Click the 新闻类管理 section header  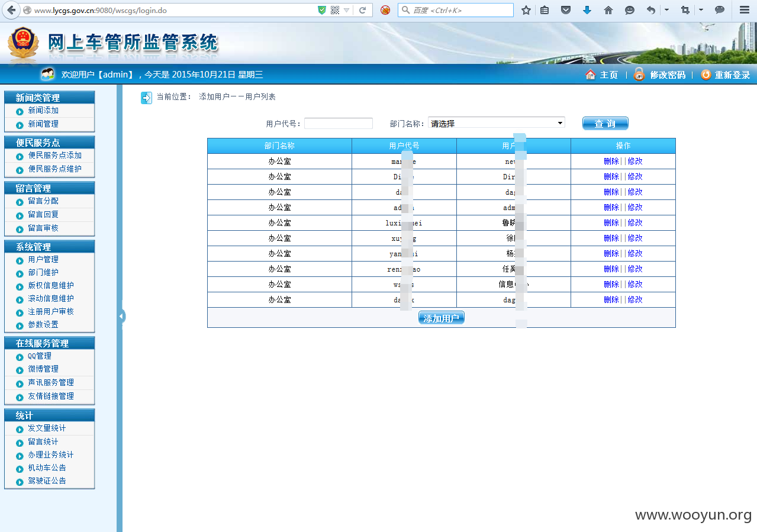50,98
